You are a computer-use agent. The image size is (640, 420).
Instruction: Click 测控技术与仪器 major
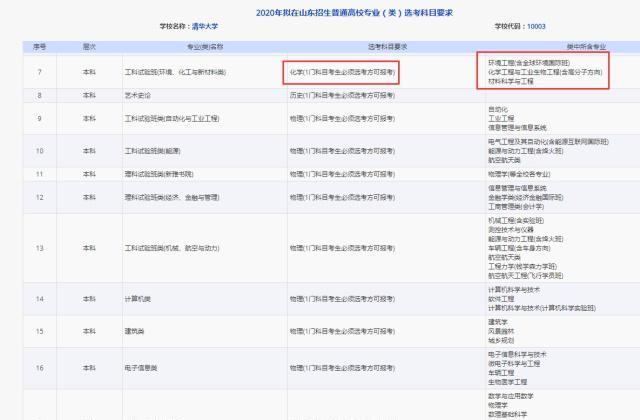coord(511,230)
